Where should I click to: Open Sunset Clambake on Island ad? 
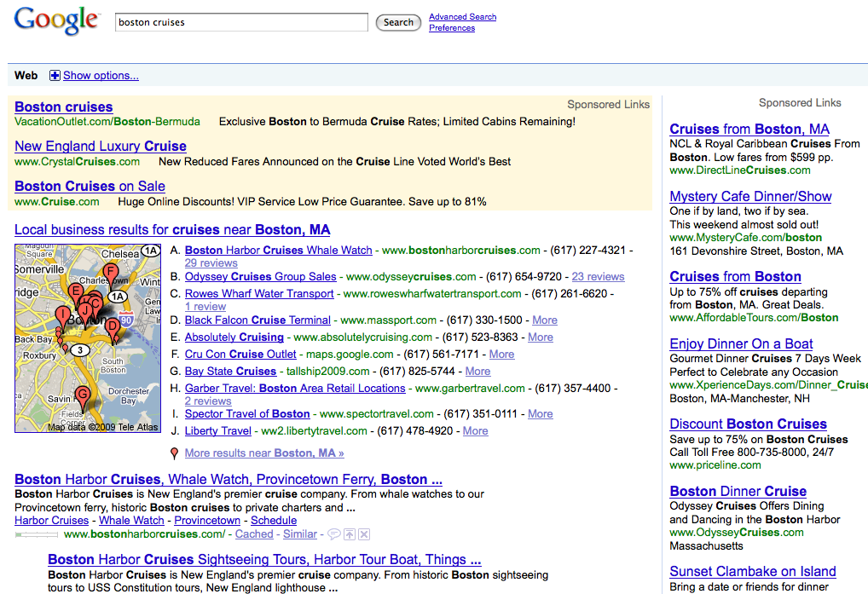coord(753,571)
